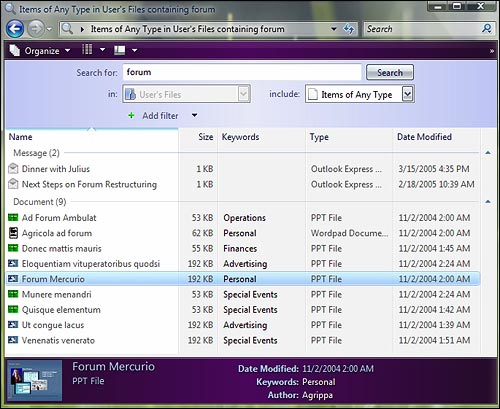The image size is (500, 409).
Task: Click the views icon in the toolbar
Action: [x=87, y=50]
